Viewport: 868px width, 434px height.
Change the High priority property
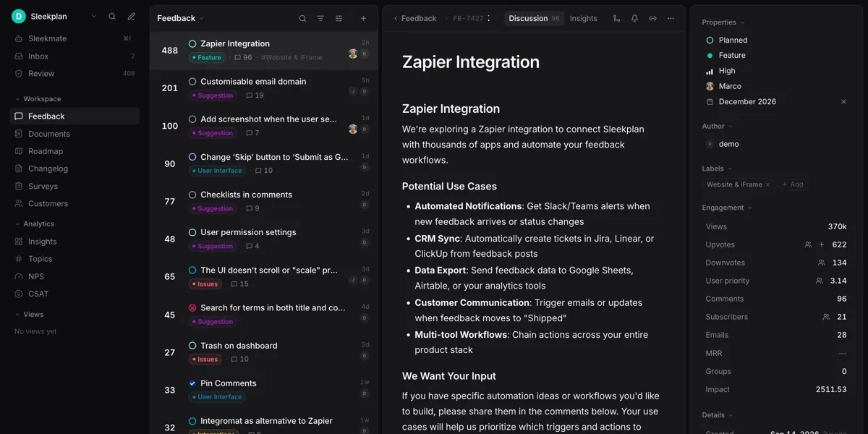coord(720,71)
